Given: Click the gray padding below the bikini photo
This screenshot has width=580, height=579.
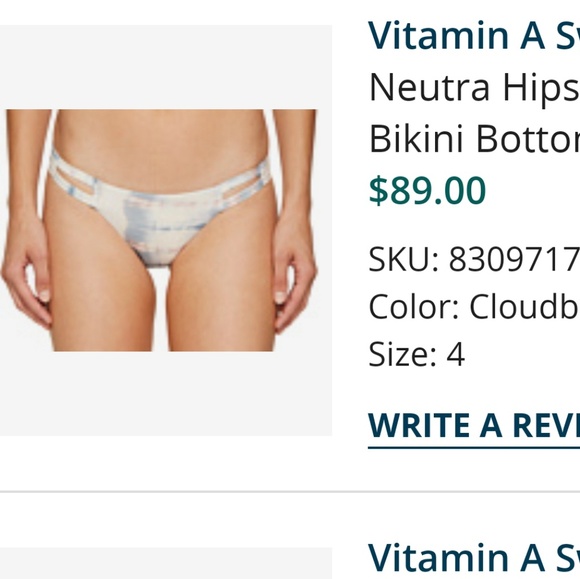Looking at the screenshot, I should click(166, 394).
